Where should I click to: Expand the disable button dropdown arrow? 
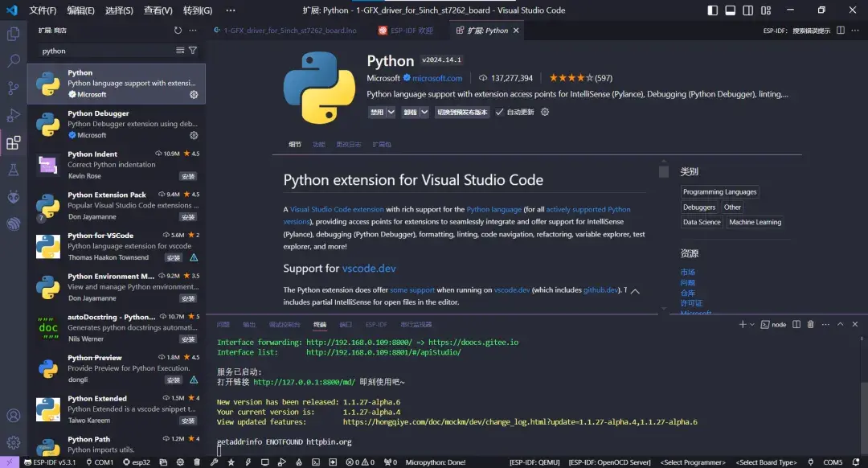(x=391, y=112)
